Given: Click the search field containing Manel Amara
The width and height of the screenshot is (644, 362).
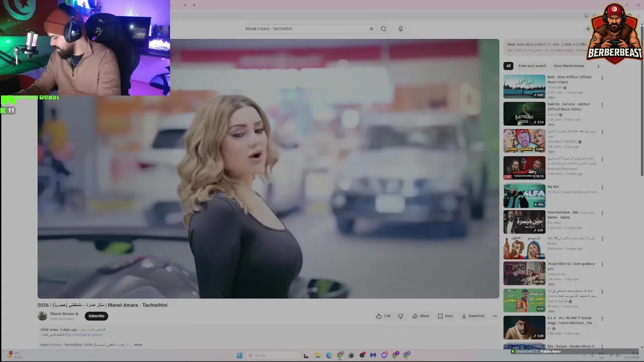Looking at the screenshot, I should coord(305,29).
